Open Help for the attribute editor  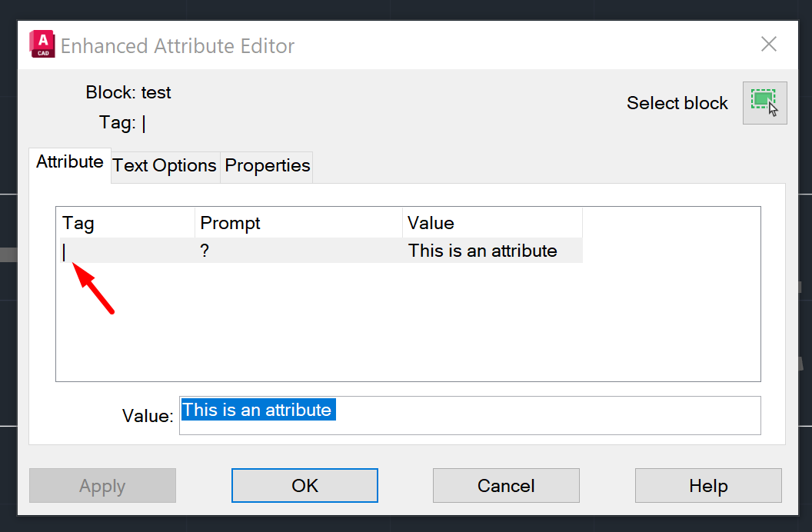(708, 486)
